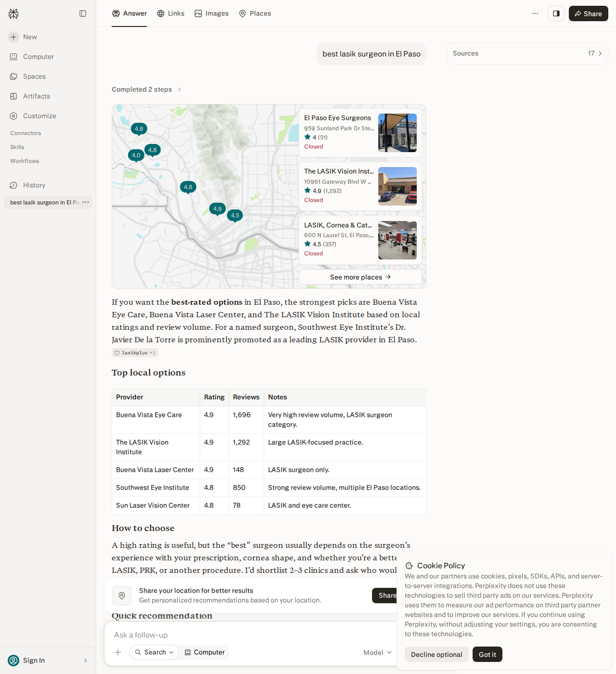Toggle the right side panel view button
Viewport: 616px width, 674px height.
click(556, 13)
